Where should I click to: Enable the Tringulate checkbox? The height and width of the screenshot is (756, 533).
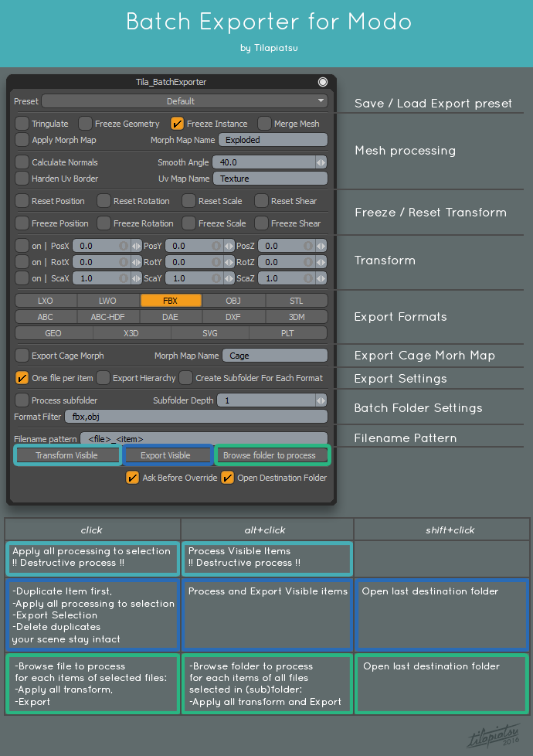[x=22, y=124]
